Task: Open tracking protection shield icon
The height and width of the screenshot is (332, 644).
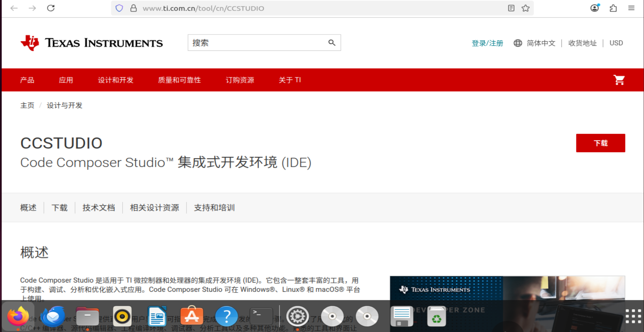Action: click(119, 8)
